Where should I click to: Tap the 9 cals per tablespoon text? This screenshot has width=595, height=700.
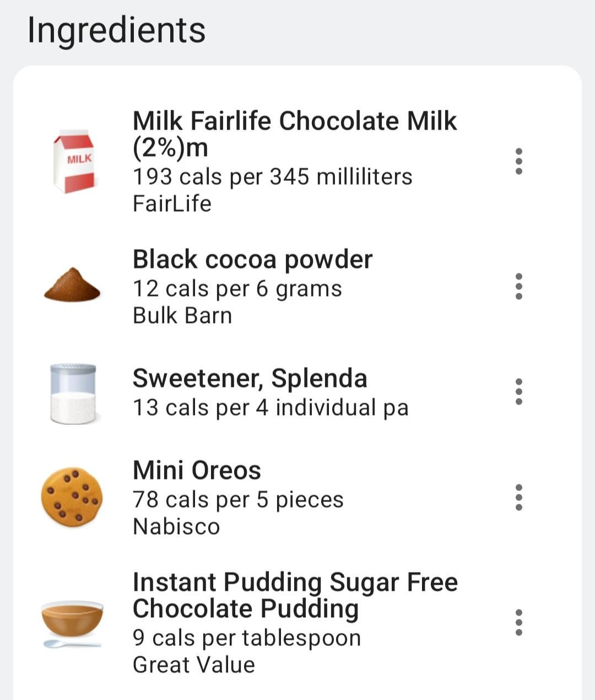[247, 638]
